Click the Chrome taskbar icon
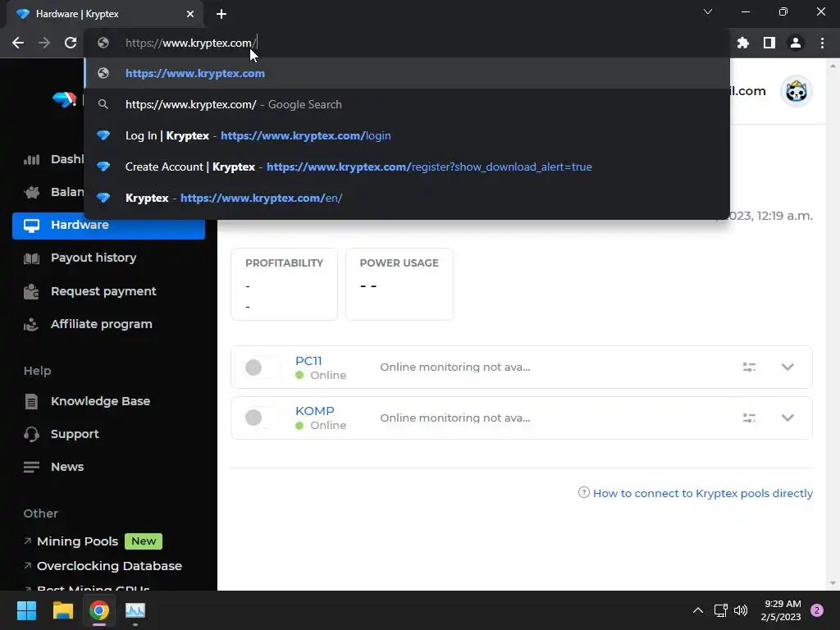This screenshot has width=840, height=630. (99, 610)
